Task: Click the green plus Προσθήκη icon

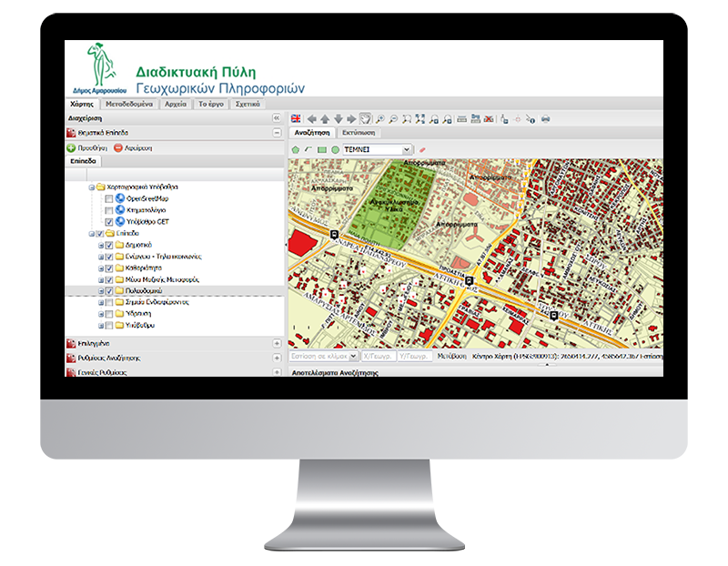Action: pos(71,148)
